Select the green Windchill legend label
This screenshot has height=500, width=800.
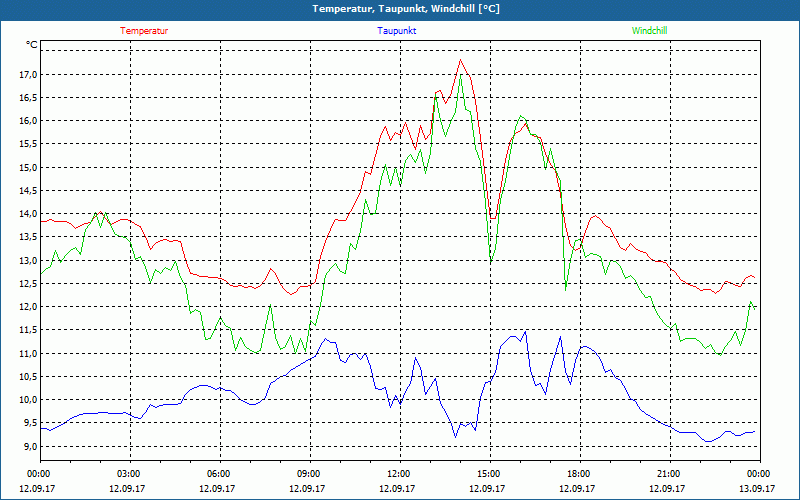point(649,30)
